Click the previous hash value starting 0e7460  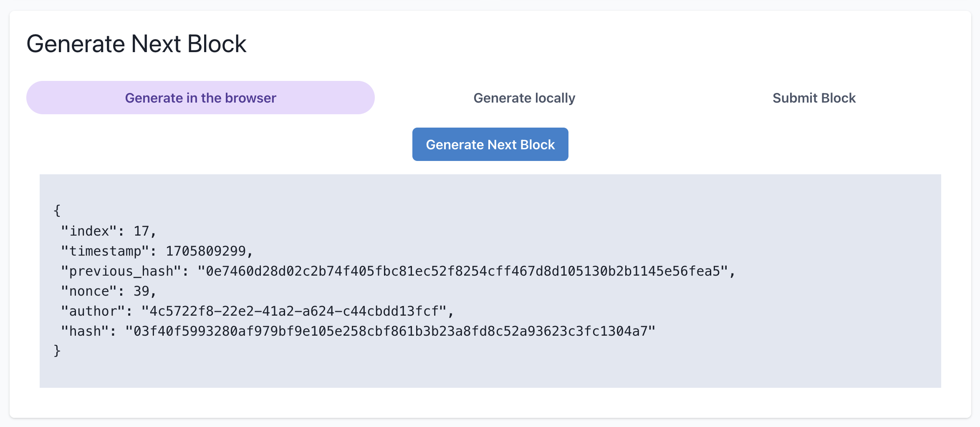tap(463, 271)
